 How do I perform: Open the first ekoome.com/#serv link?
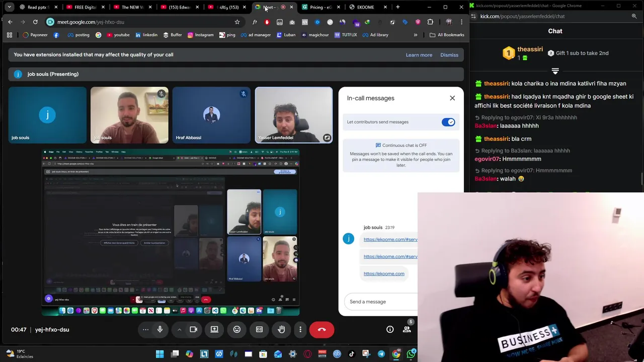(390, 239)
